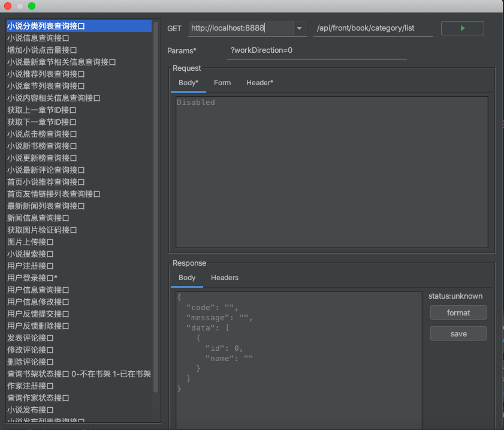This screenshot has height=430, width=504.
Task: Select 用户信息修改接口
Action: [x=79, y=302]
